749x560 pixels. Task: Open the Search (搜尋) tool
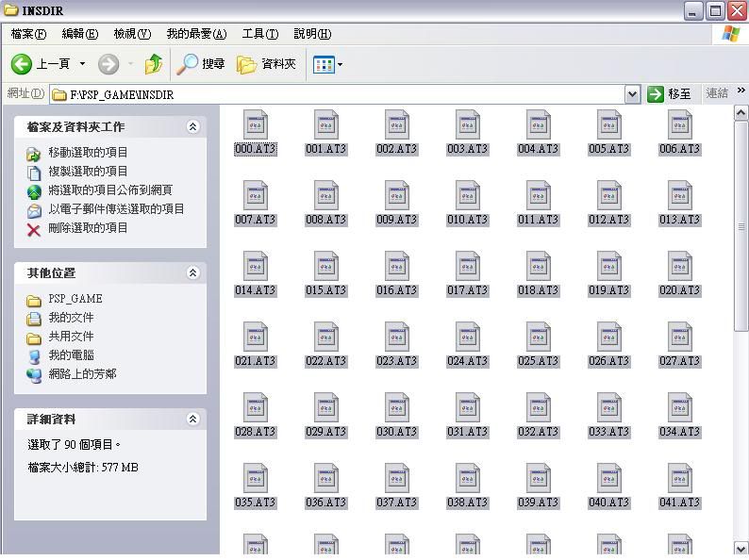(x=201, y=64)
